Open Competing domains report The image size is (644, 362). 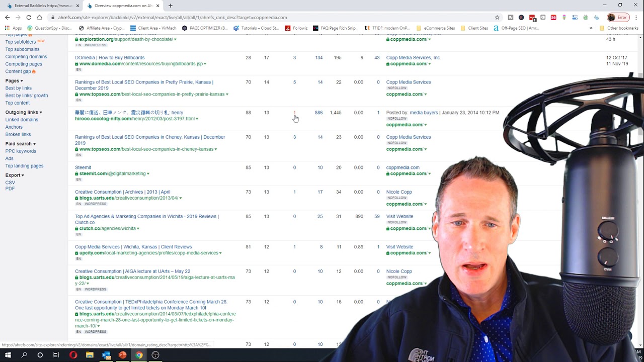(x=26, y=57)
